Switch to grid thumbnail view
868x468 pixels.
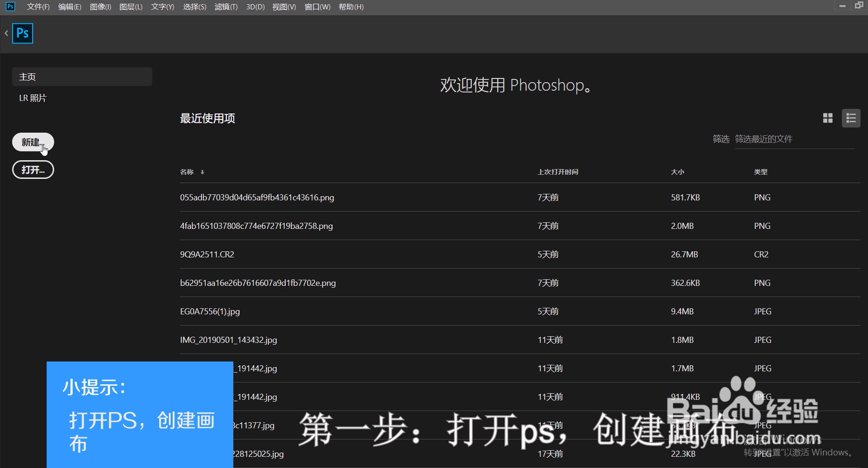[x=828, y=118]
